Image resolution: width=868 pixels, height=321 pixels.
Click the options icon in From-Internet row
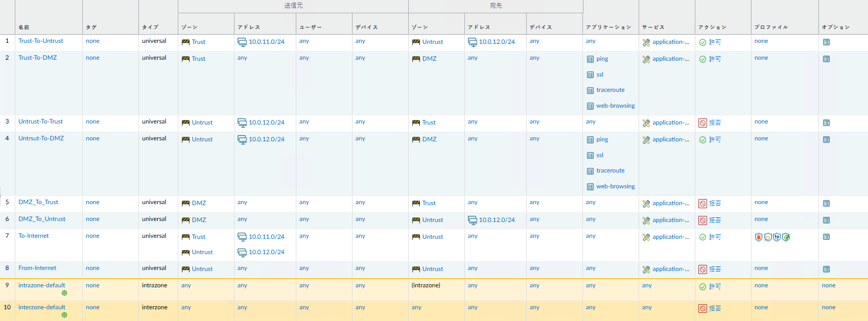(826, 269)
